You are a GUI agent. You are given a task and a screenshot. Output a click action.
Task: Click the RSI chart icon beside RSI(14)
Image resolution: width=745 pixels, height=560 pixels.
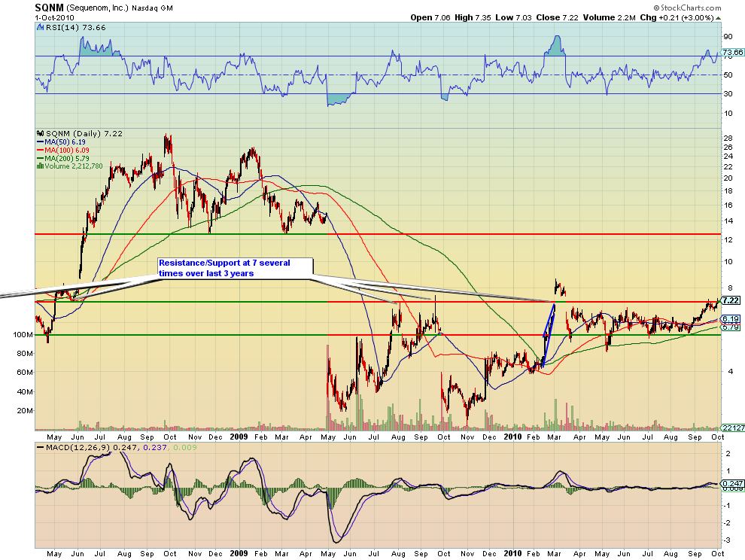[41, 28]
